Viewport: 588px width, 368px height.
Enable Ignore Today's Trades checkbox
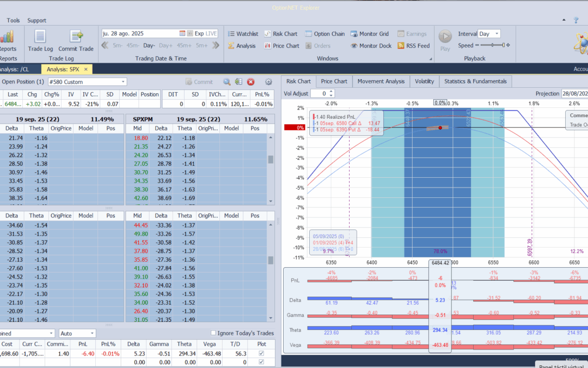[213, 333]
